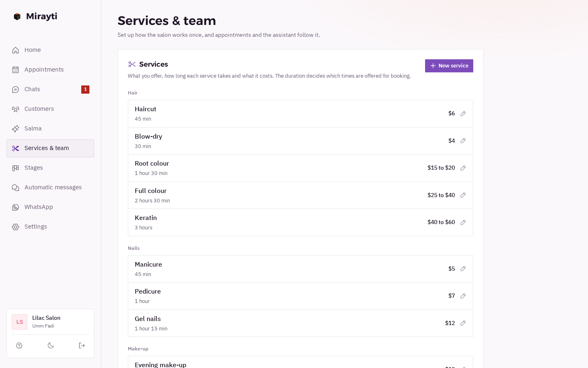Edit the Keratin service via pencil

click(x=463, y=222)
